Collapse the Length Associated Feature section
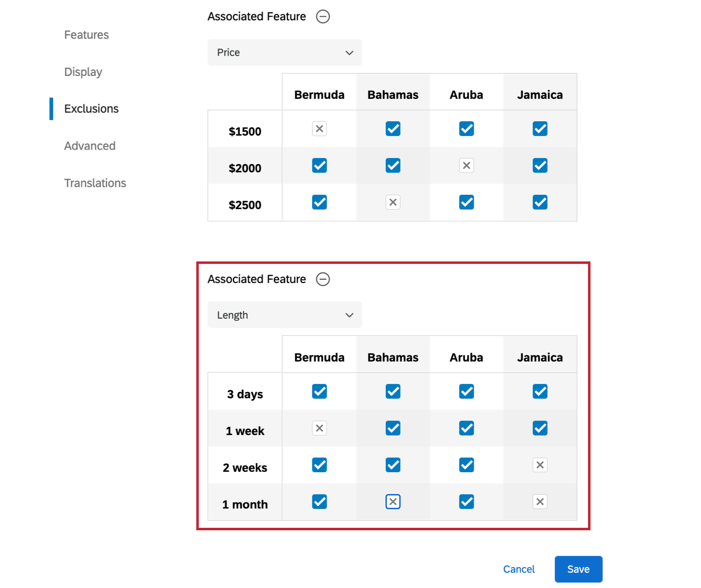This screenshot has width=701, height=588. (324, 279)
